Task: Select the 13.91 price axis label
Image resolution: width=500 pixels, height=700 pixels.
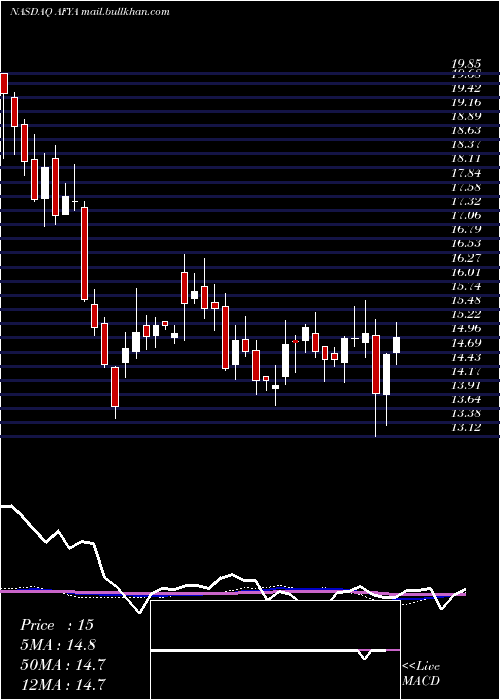Action: (x=467, y=385)
